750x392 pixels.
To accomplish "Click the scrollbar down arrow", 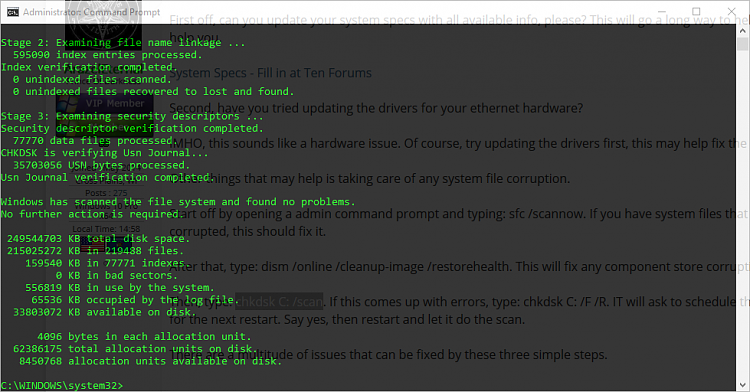I will [742, 385].
